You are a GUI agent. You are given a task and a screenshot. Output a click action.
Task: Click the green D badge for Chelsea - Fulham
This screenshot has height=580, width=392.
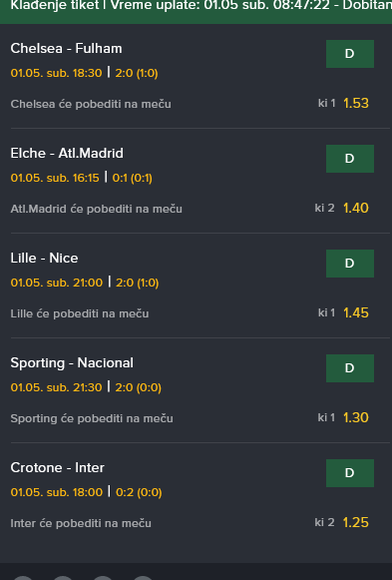(350, 54)
